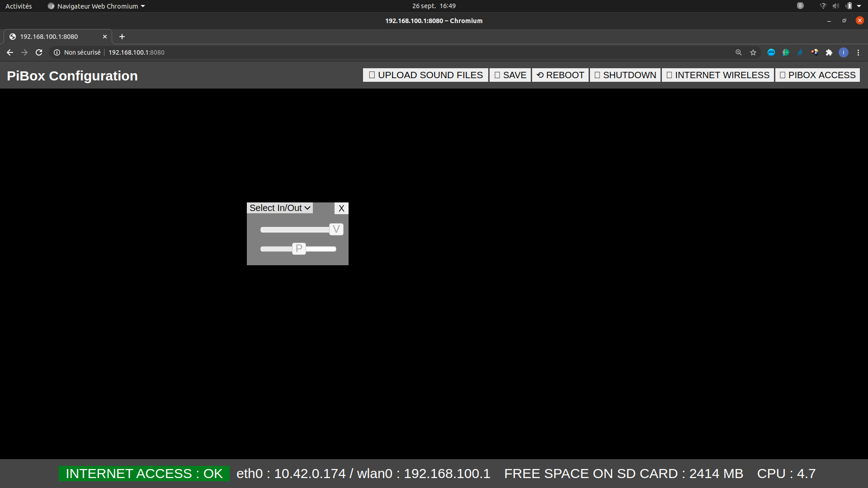Reload the current page
868x488 pixels.
coord(39,52)
